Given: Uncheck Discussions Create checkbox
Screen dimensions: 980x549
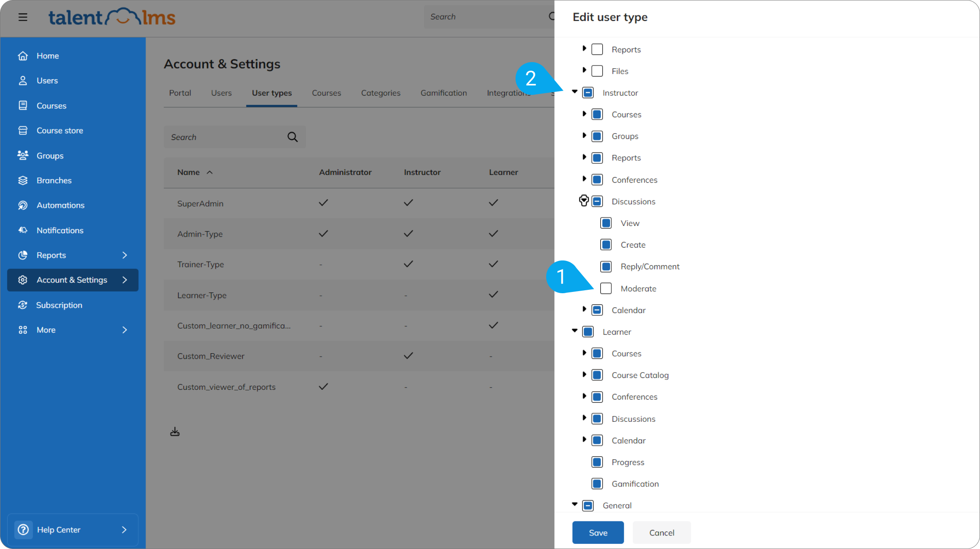Looking at the screenshot, I should pos(606,245).
